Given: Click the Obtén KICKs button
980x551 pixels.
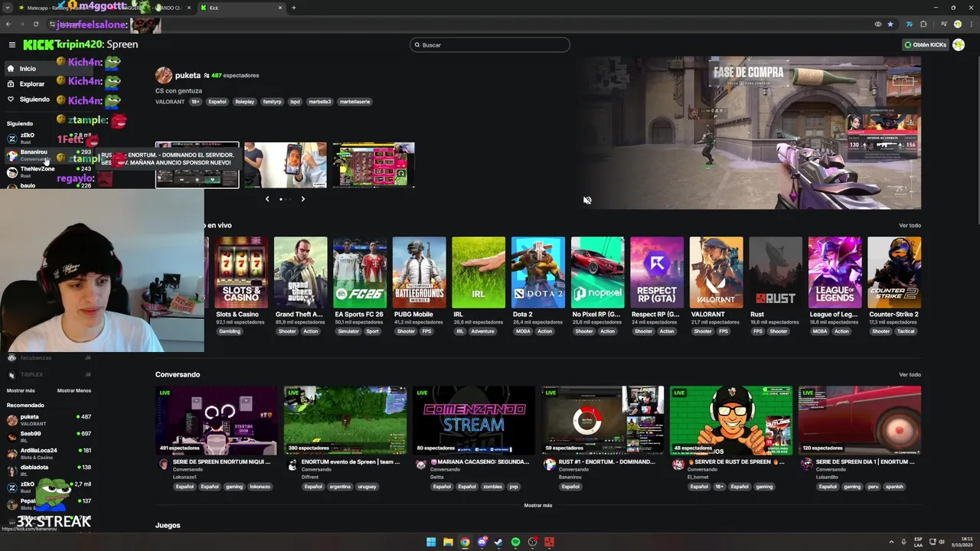Looking at the screenshot, I should [x=926, y=45].
